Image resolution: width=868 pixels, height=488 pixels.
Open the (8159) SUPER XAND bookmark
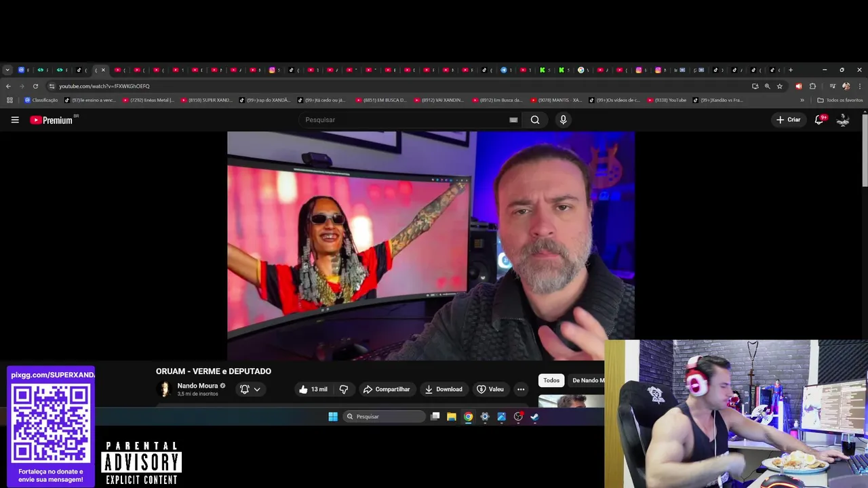(207, 100)
